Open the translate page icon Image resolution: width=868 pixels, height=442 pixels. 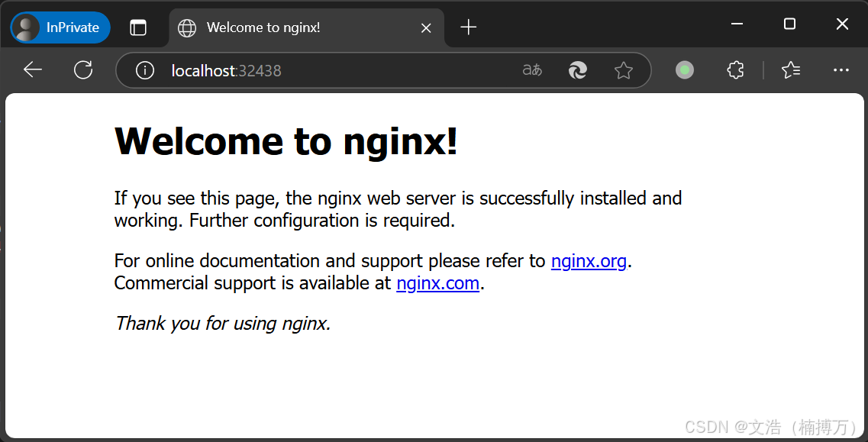[532, 69]
